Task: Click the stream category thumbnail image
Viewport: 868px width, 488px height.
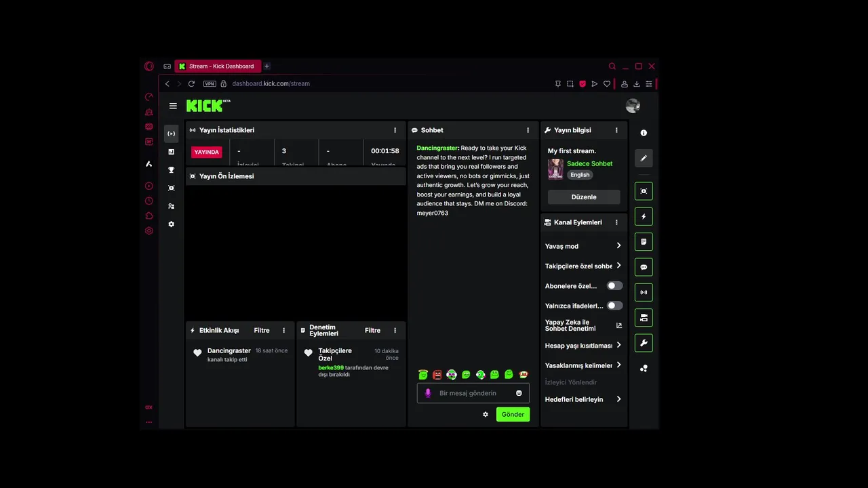Action: (555, 169)
